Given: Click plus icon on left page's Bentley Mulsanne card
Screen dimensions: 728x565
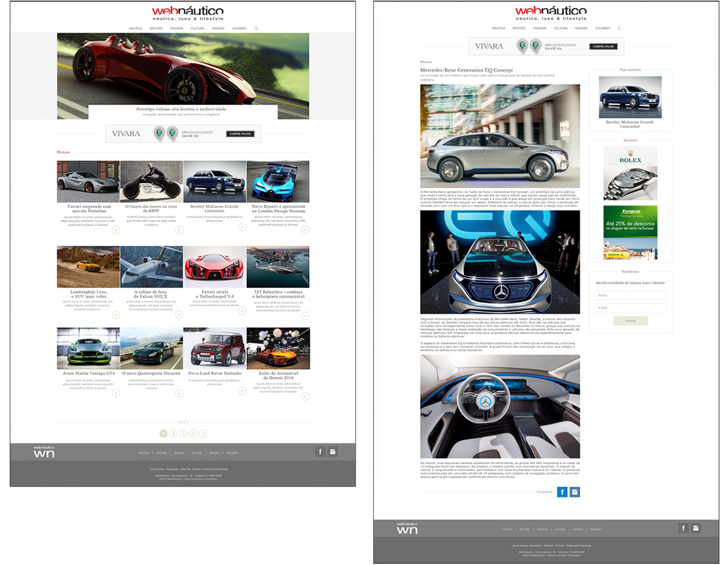Looking at the screenshot, I should tap(242, 227).
